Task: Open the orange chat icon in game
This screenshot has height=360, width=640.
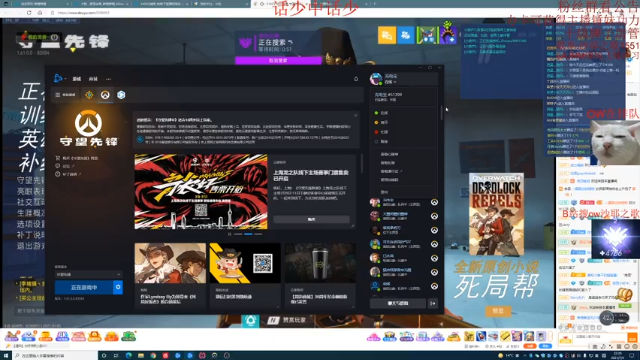Action: (x=387, y=35)
